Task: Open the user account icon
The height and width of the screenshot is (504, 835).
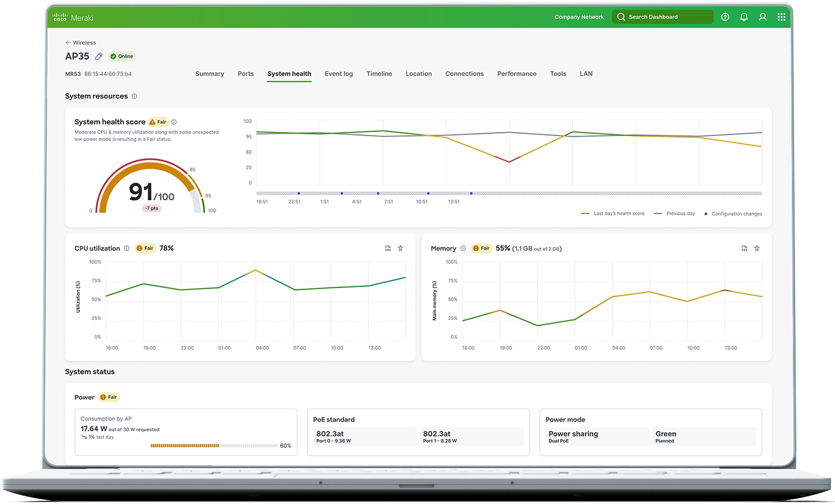Action: tap(763, 17)
